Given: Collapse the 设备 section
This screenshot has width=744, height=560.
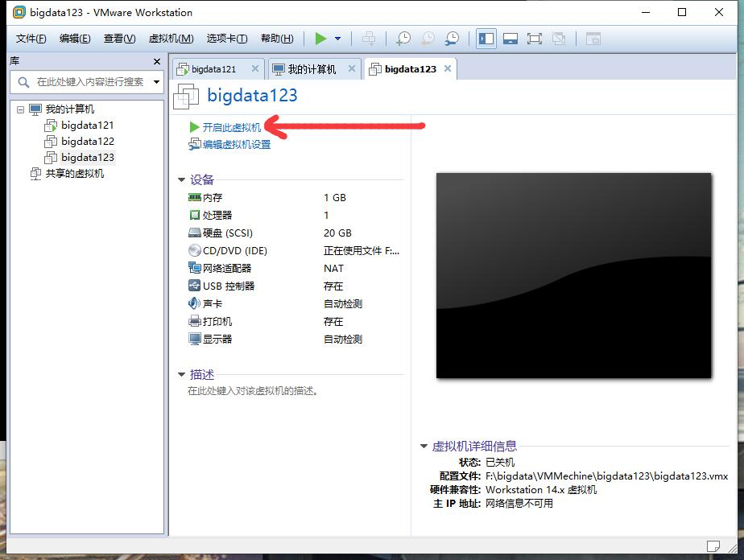Looking at the screenshot, I should click(x=181, y=179).
